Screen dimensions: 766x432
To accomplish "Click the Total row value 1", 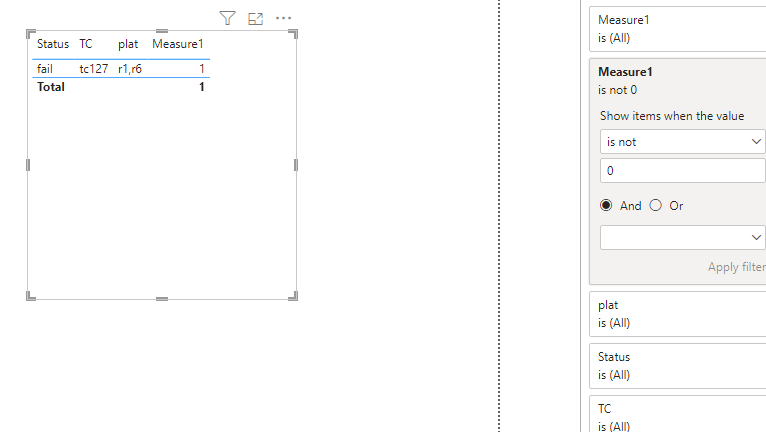I will tap(201, 87).
